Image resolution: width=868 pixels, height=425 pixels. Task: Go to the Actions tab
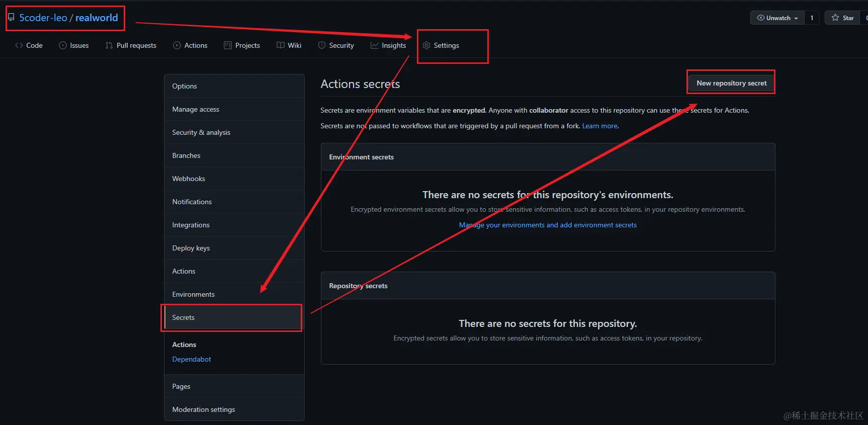tap(190, 45)
